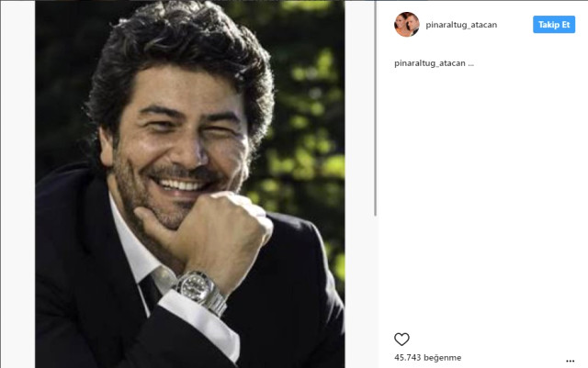Click the blank margin beside the photo
This screenshot has height=368, width=588.
point(17,184)
